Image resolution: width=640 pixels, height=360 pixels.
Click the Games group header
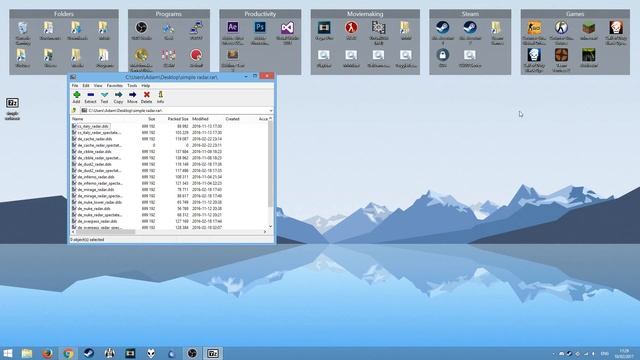575,14
